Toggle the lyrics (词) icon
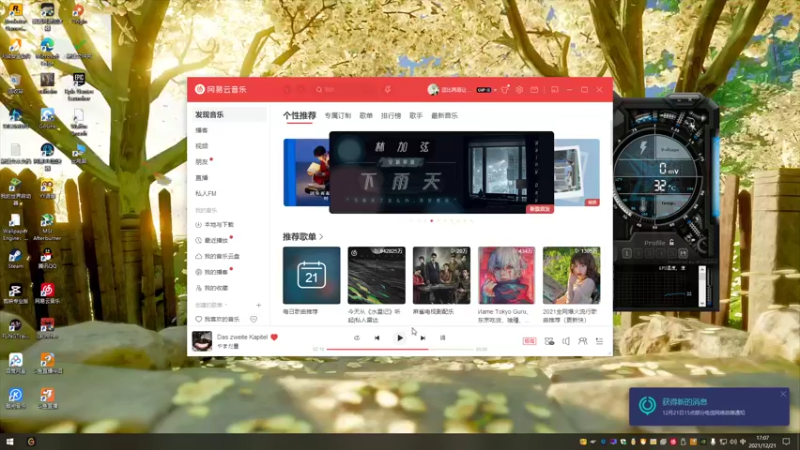The image size is (800, 450). point(442,338)
